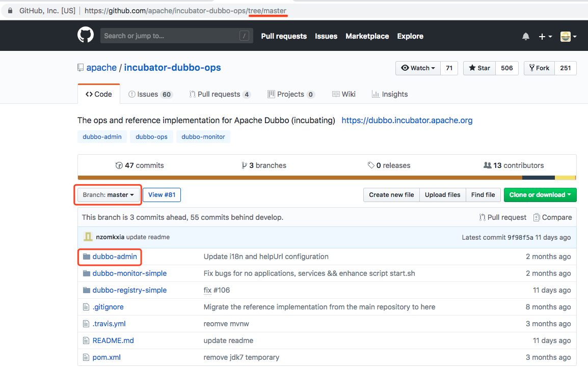Image resolution: width=588 pixels, height=370 pixels.
Task: Select the dubbo-admin topic tag
Action: click(x=102, y=137)
